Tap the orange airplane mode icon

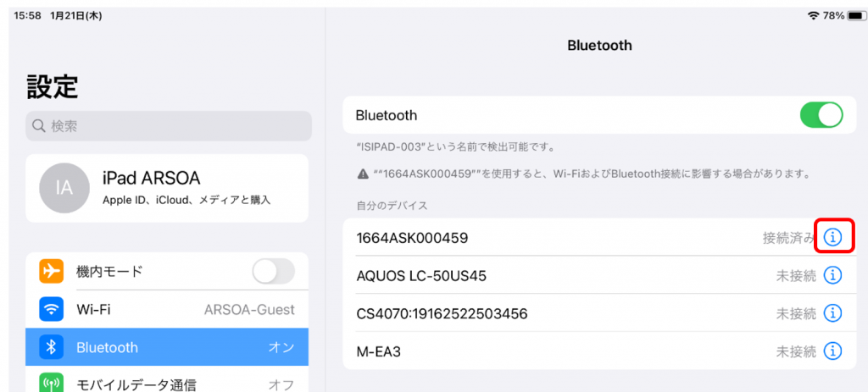(x=52, y=272)
